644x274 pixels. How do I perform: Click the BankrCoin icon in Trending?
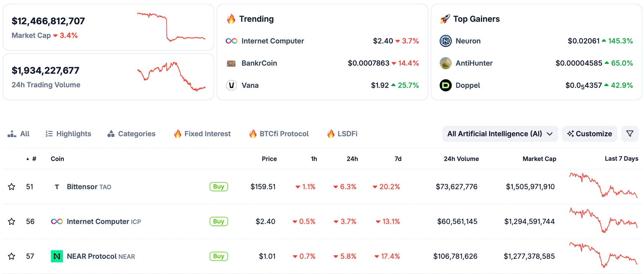[x=231, y=63]
